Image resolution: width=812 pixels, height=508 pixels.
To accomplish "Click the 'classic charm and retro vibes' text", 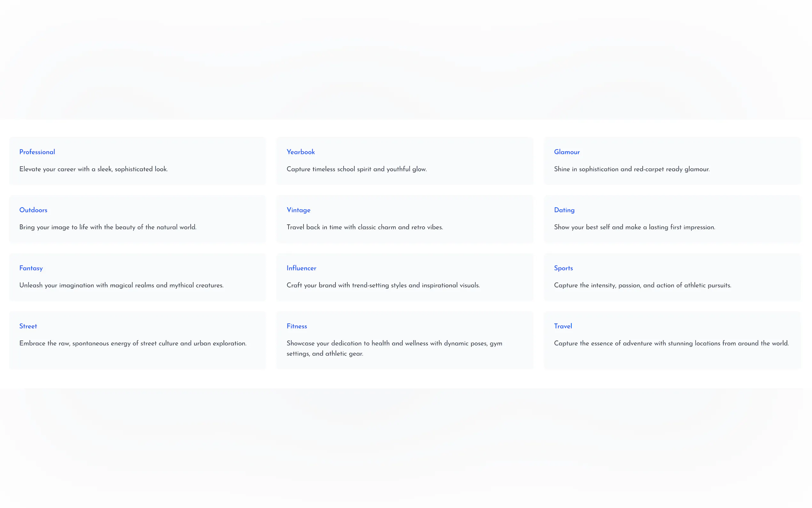I will pyautogui.click(x=364, y=227).
